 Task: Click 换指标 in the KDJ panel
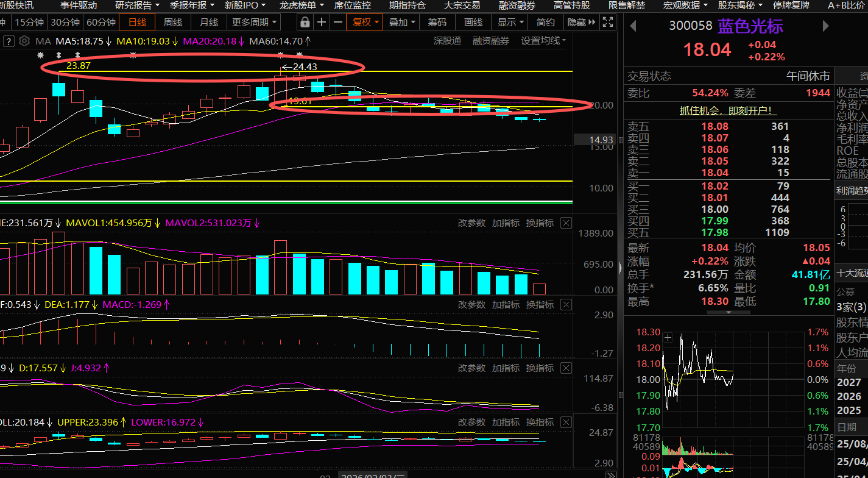540,368
